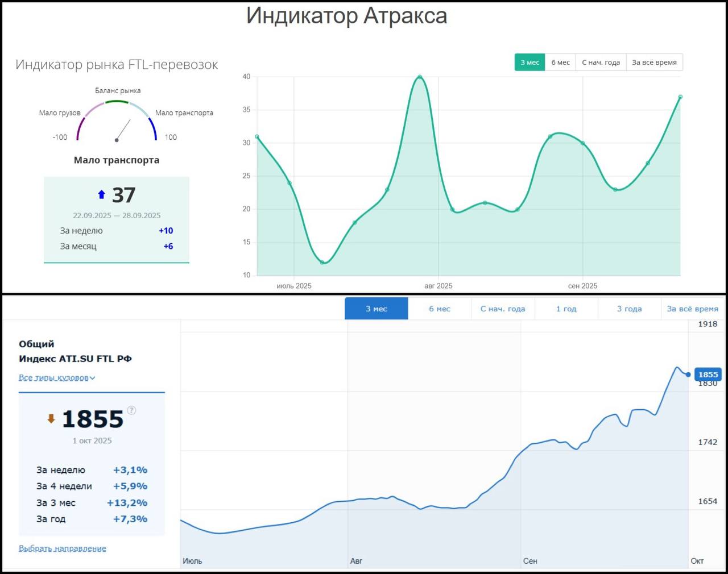This screenshot has width=728, height=574.
Task: Click the blue 1855 value label on chart
Action: pos(708,375)
